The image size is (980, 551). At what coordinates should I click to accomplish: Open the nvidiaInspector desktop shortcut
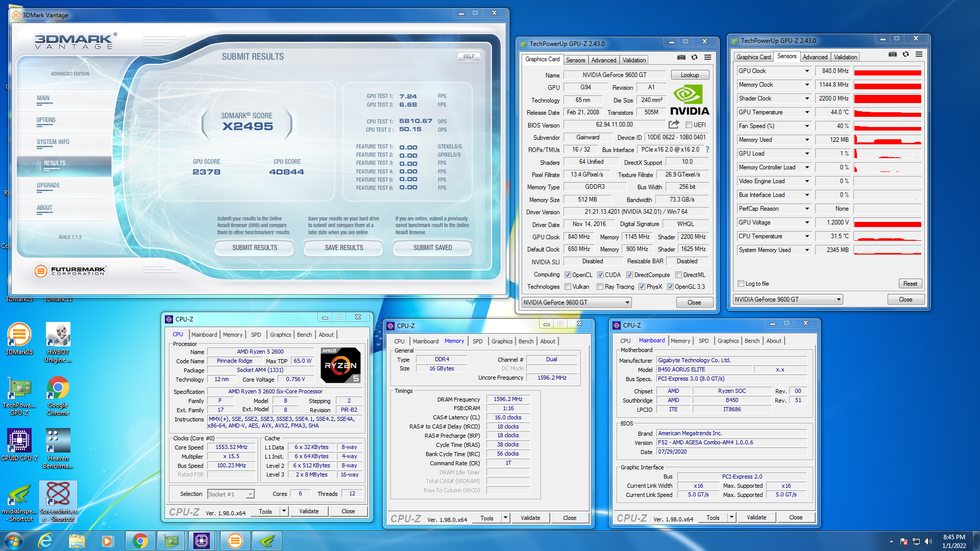20,503
